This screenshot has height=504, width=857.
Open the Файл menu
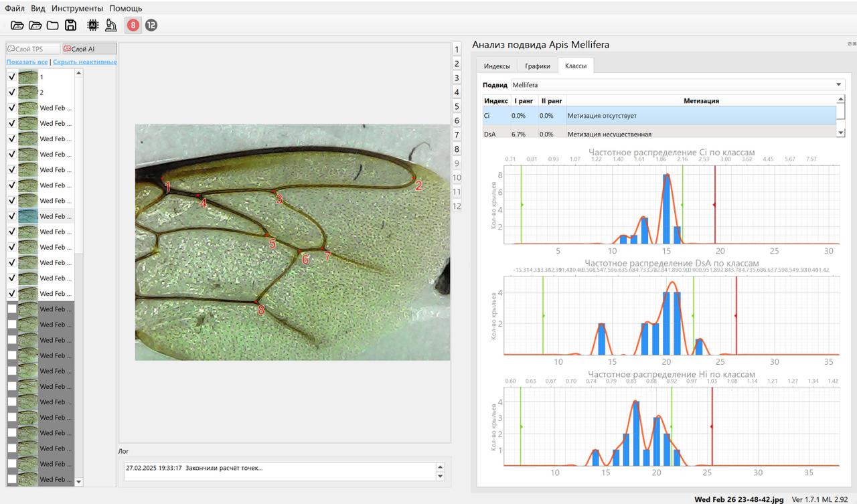[x=15, y=9]
